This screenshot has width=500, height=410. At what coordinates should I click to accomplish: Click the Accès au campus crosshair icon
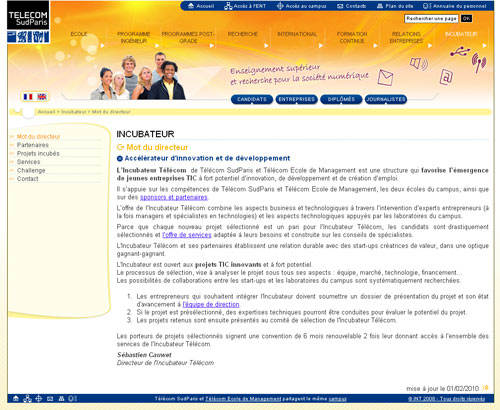[280, 6]
